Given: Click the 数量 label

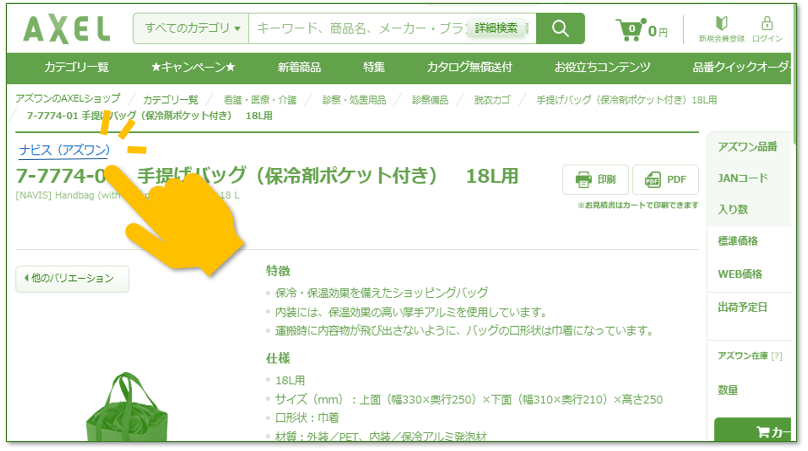Looking at the screenshot, I should pos(728,390).
